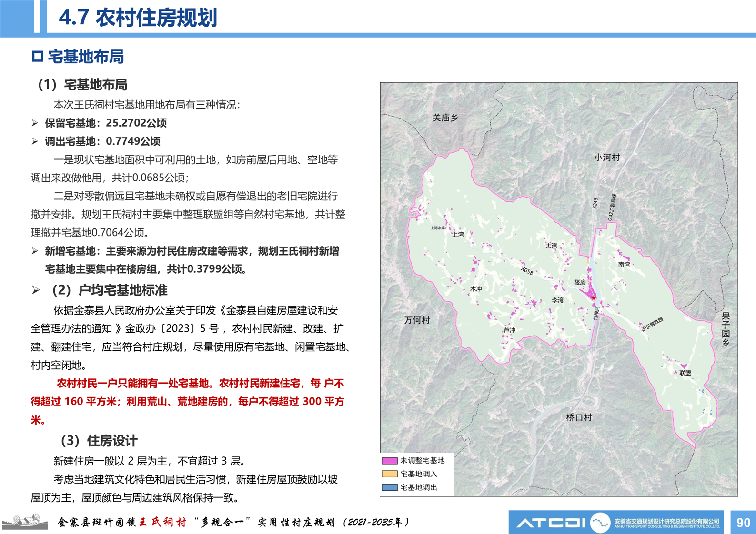Click the map label "万何村"
The height and width of the screenshot is (534, 756).
pyautogui.click(x=417, y=320)
